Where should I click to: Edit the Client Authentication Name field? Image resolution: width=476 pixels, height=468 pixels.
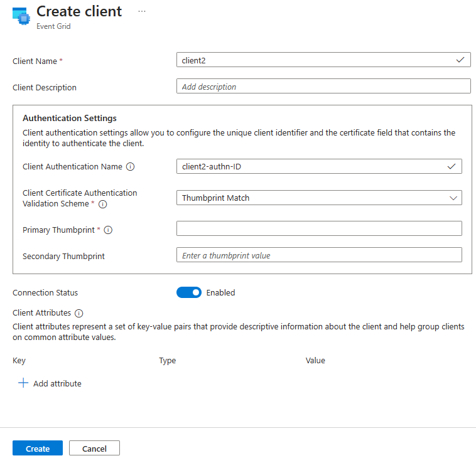coord(311,166)
